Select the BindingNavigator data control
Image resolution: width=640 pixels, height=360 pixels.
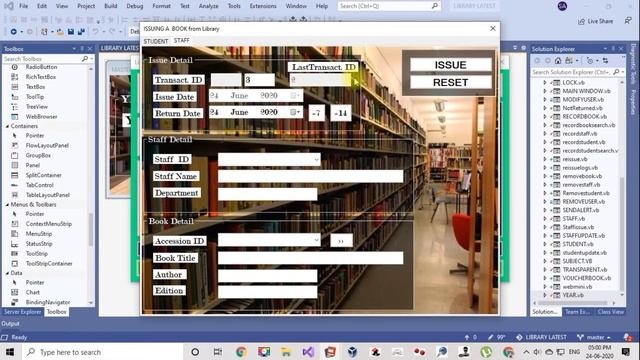(47, 302)
